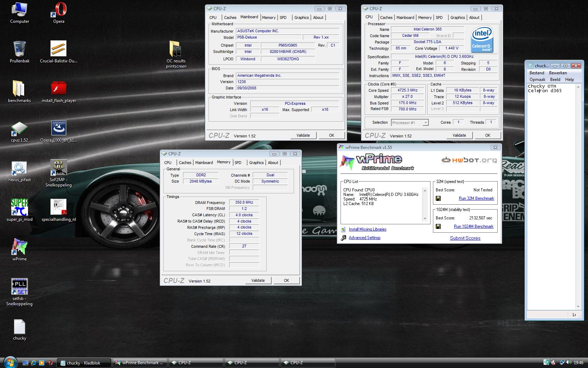588x368 pixels.
Task: Open the specialhandling_nl PDF icon
Action: (59, 210)
